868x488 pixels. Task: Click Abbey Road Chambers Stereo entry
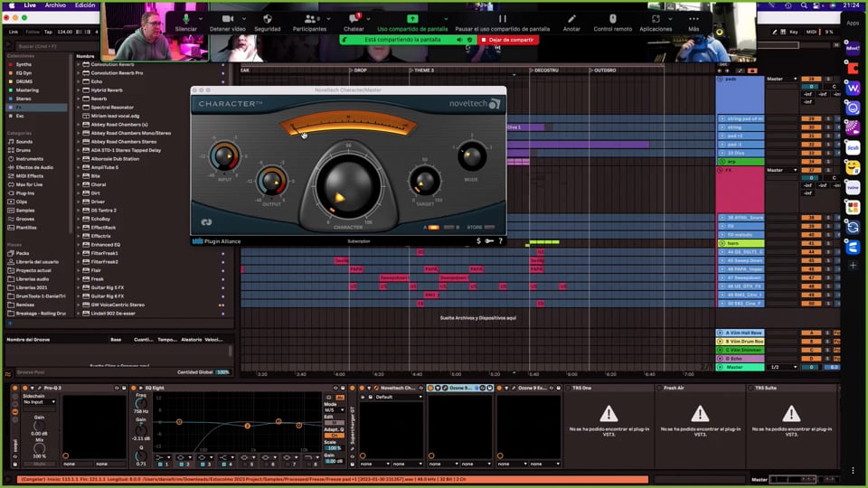[124, 142]
